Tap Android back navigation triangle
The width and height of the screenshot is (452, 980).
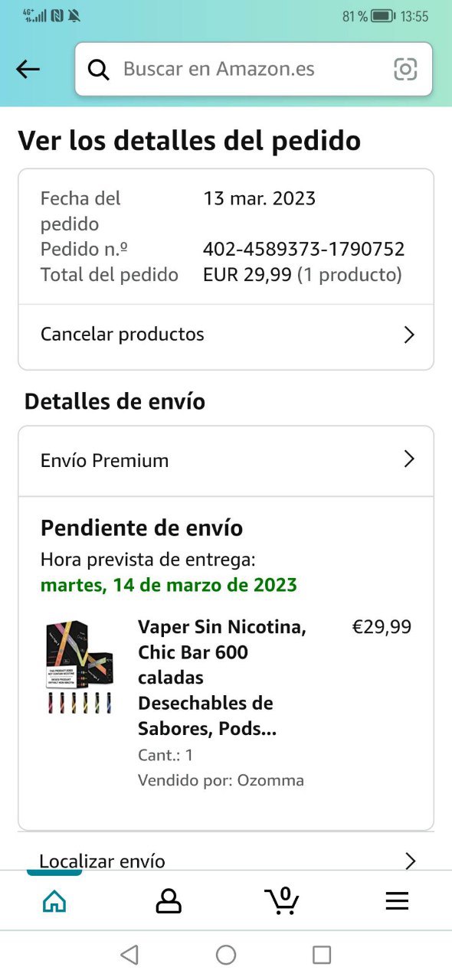coord(129,954)
